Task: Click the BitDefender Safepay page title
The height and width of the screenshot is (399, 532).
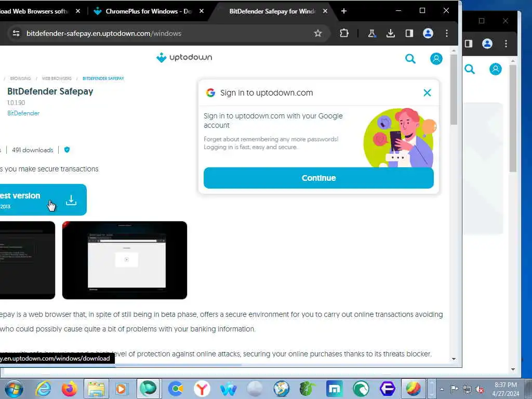Action: tap(50, 91)
